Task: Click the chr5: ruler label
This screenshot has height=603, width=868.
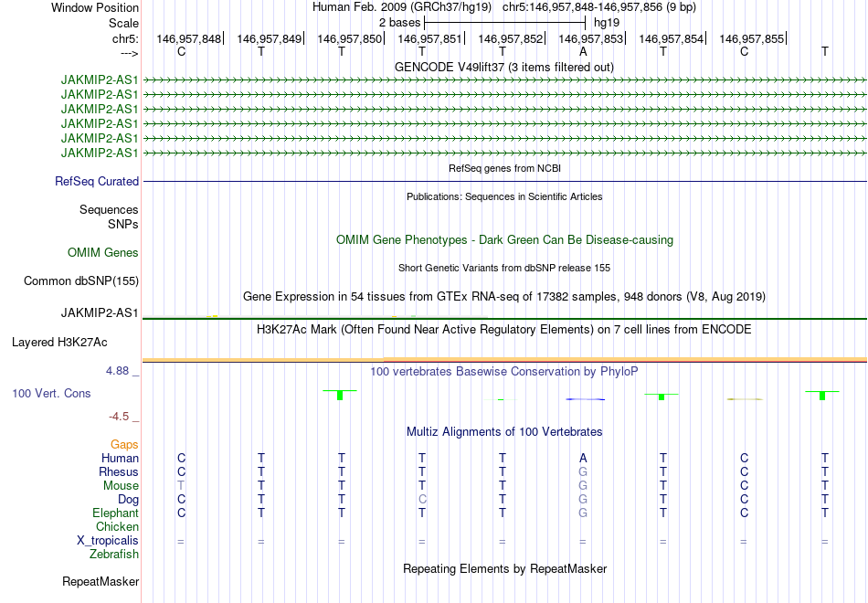Action: pos(125,38)
